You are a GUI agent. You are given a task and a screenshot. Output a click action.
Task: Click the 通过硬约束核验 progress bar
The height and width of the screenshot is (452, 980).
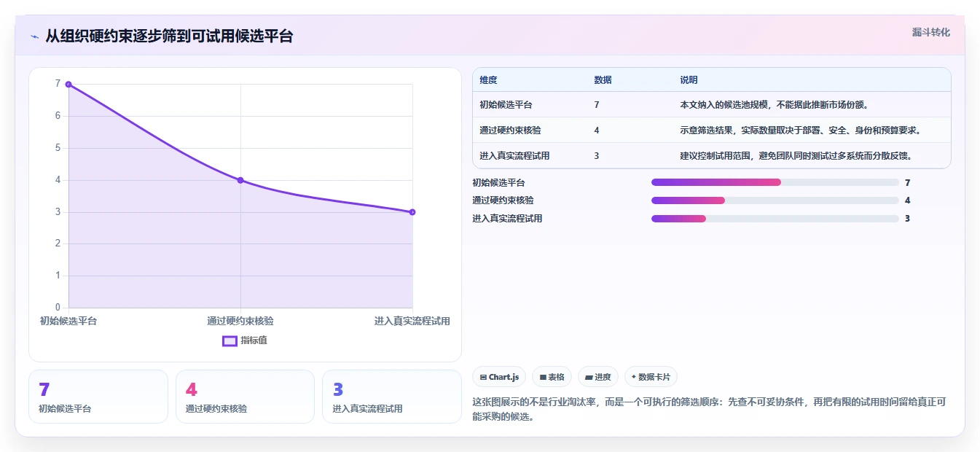point(775,200)
